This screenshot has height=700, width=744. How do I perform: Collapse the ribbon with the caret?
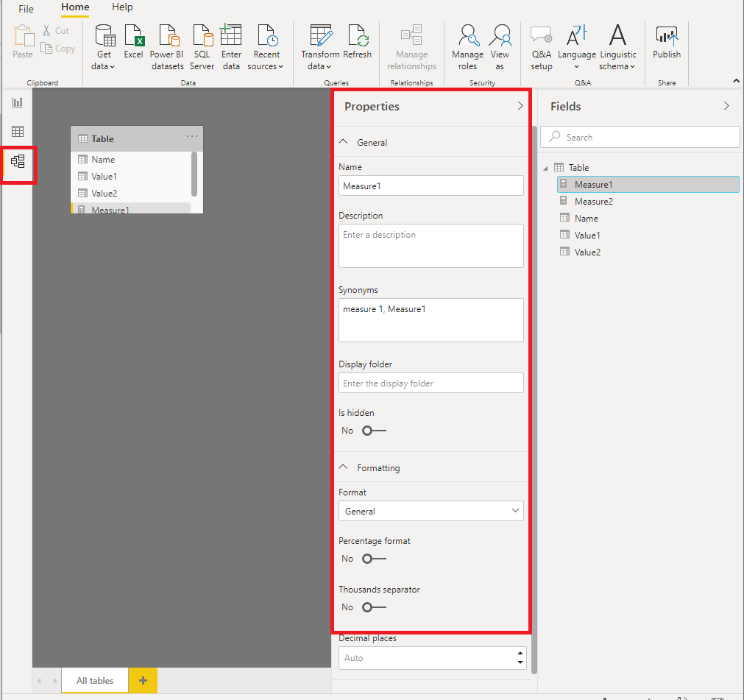click(737, 81)
